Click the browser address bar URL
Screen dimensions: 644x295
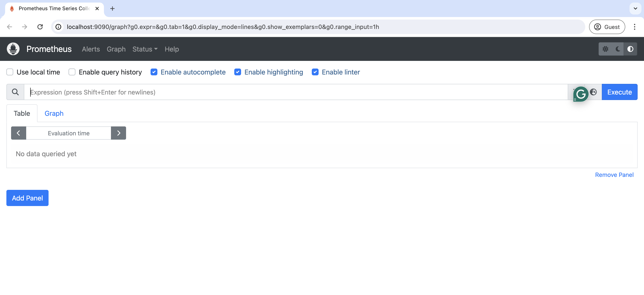pyautogui.click(x=223, y=27)
